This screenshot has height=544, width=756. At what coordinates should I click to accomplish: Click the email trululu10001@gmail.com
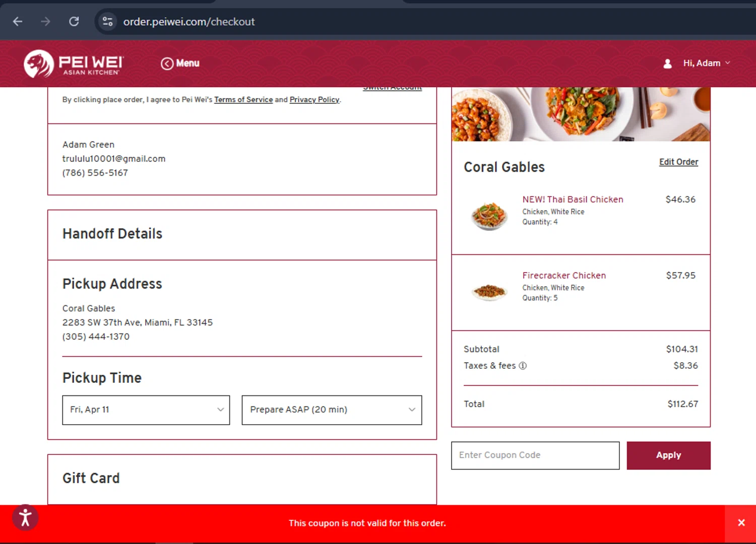[x=114, y=159]
